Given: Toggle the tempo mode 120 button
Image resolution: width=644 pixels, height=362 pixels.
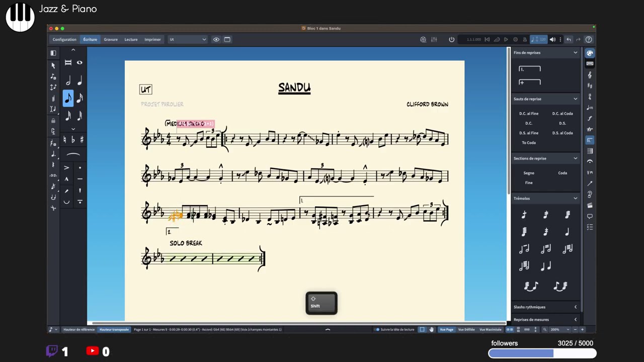Looking at the screenshot, I should point(539,39).
